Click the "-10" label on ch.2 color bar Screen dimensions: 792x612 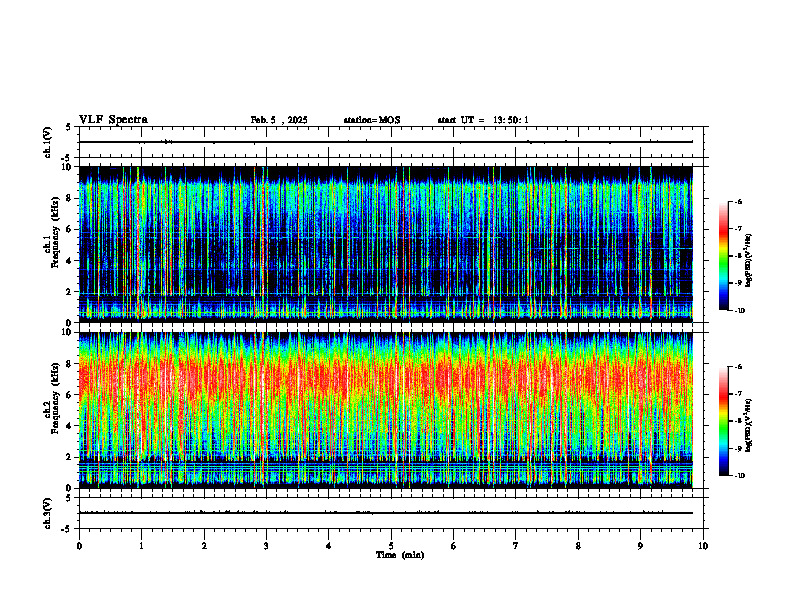(x=739, y=476)
